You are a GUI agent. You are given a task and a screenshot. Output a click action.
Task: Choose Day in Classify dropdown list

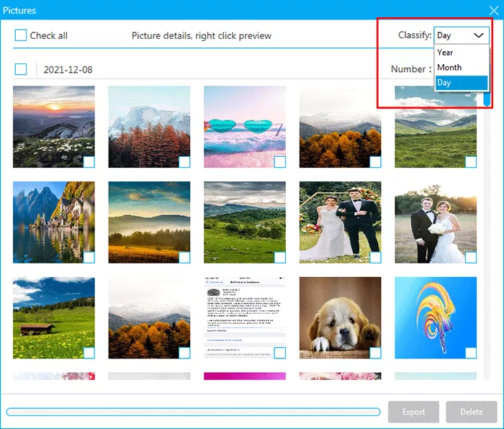[x=462, y=83]
